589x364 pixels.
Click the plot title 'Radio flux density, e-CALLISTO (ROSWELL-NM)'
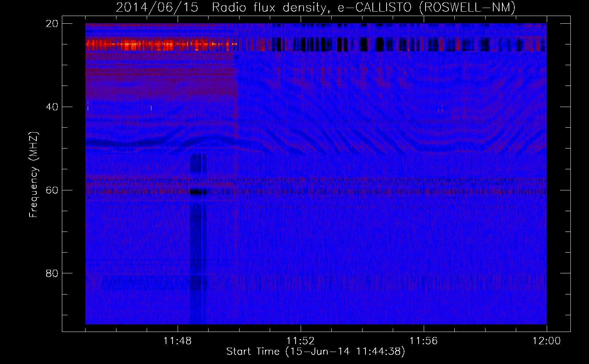point(364,7)
